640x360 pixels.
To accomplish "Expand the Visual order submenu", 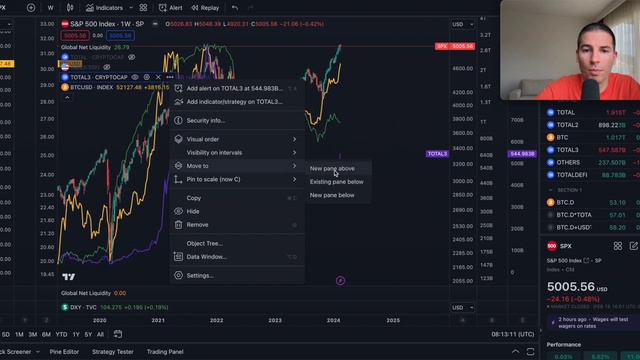I will click(x=294, y=139).
